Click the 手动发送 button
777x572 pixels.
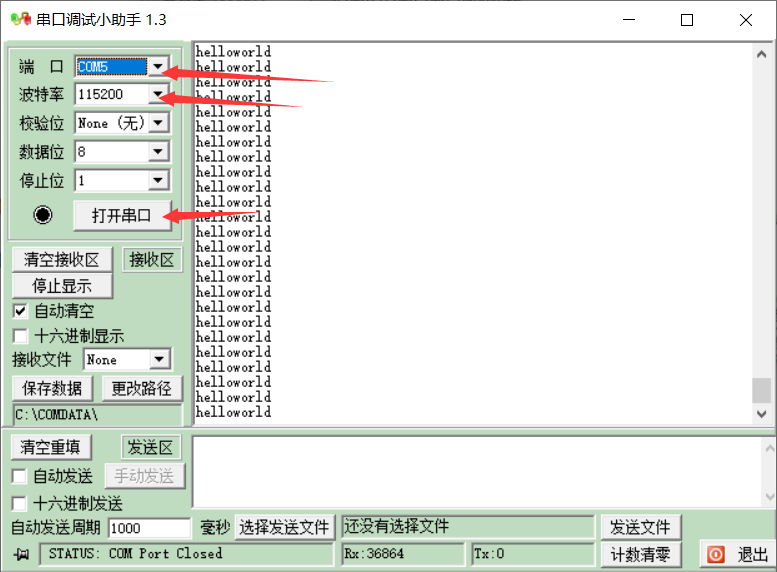pyautogui.click(x=145, y=476)
